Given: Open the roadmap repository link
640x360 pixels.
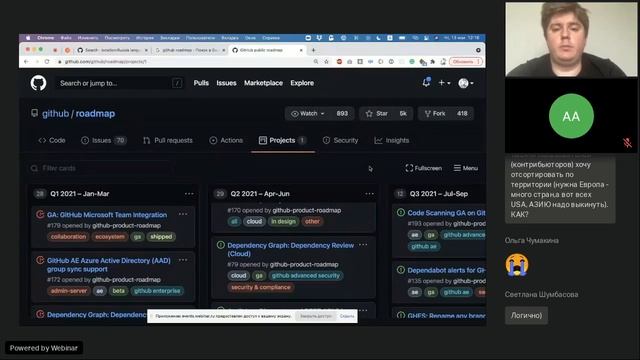Looking at the screenshot, I should (x=95, y=113).
